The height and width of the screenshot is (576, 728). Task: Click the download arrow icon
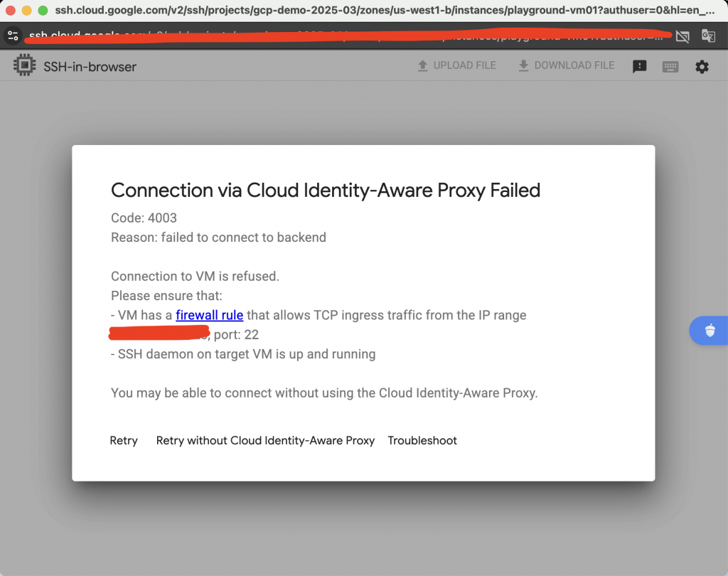(x=523, y=65)
